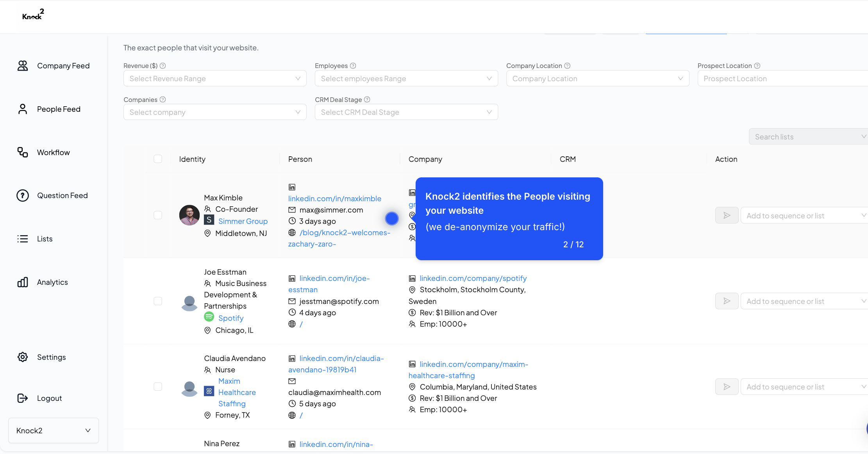
Task: Toggle the select-all header checkbox
Action: (x=158, y=159)
